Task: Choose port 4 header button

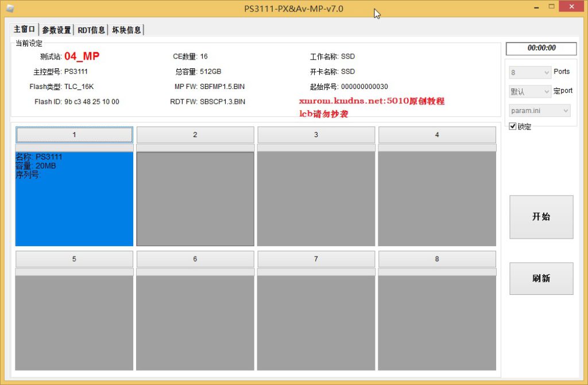Action: [437, 135]
